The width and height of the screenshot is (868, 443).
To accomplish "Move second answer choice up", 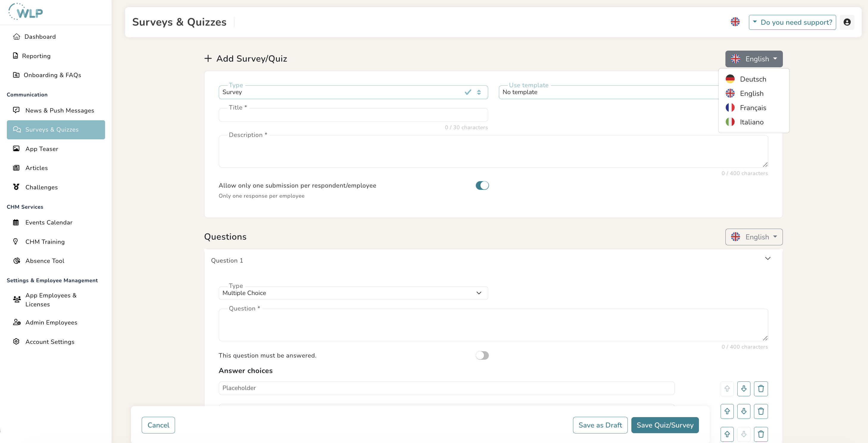I will click(727, 411).
